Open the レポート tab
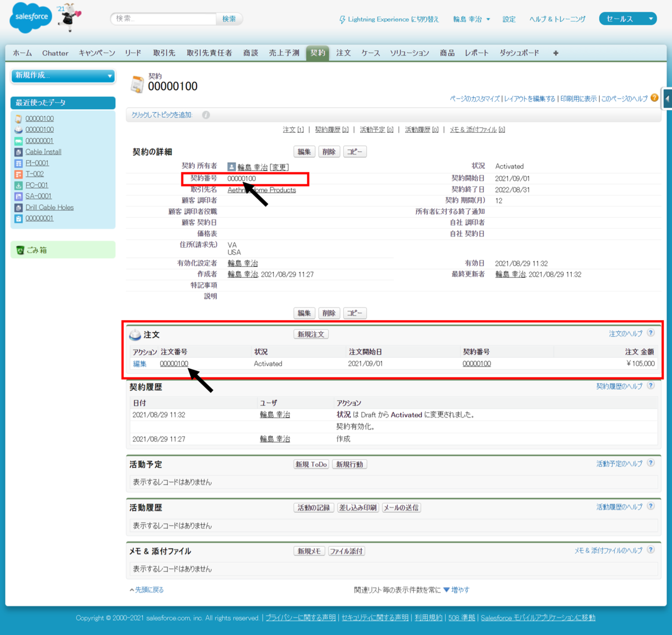Screen dimensions: 672x635 tap(477, 53)
